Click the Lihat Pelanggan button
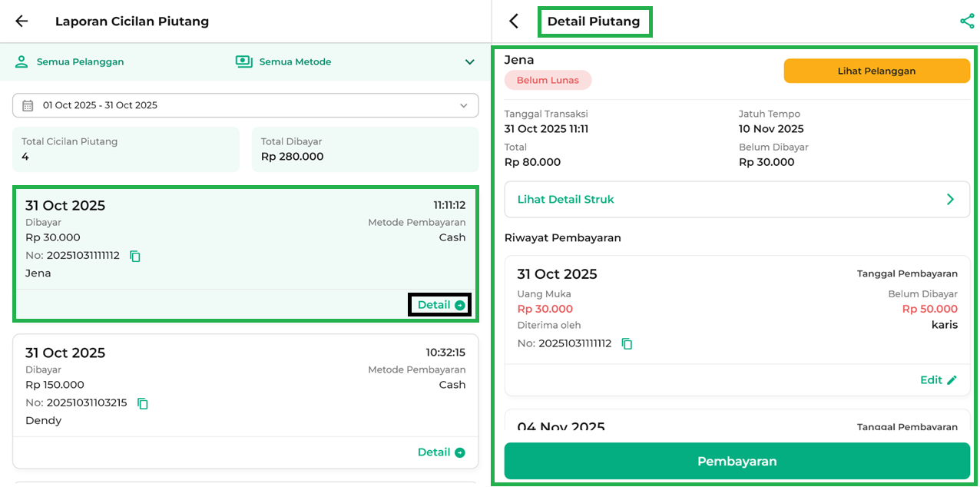Image resolution: width=980 pixels, height=487 pixels. coord(876,71)
